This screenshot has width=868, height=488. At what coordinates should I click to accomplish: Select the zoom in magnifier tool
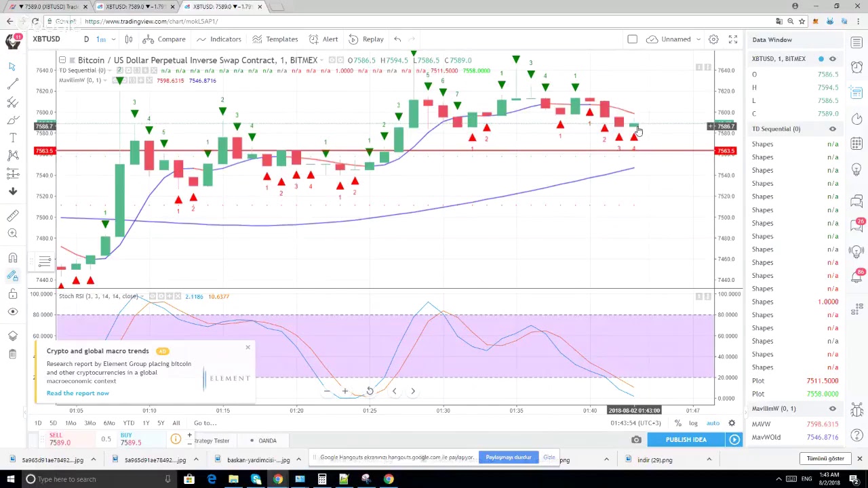point(12,233)
